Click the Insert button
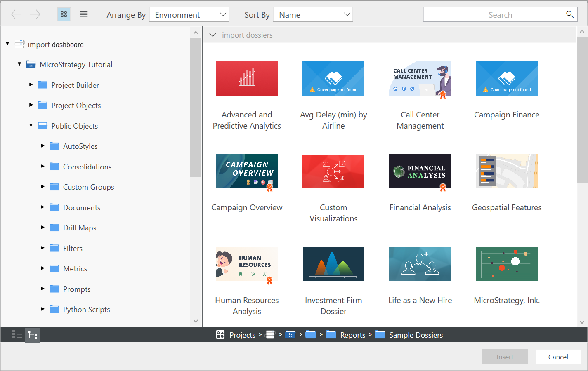Viewport: 588px width, 371px height. point(505,357)
